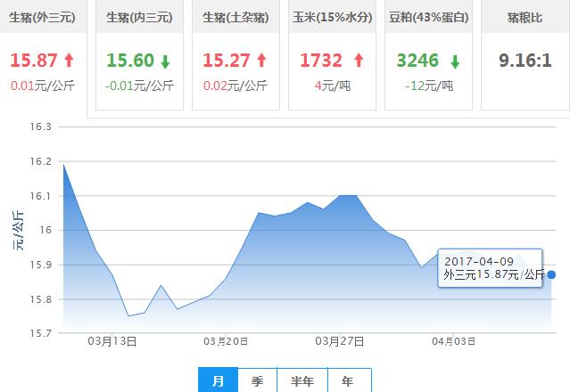The width and height of the screenshot is (570, 392).
Task: Switch chart range to 季 quarter
Action: (257, 380)
